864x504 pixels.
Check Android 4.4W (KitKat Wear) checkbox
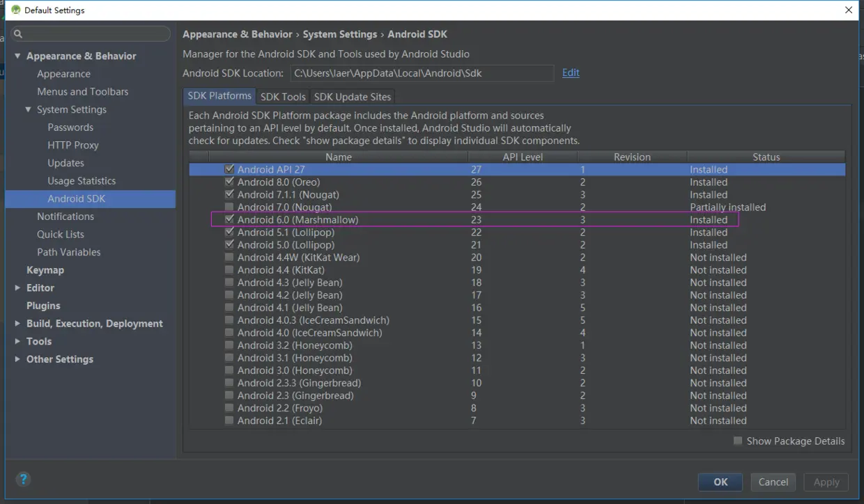[x=229, y=257]
